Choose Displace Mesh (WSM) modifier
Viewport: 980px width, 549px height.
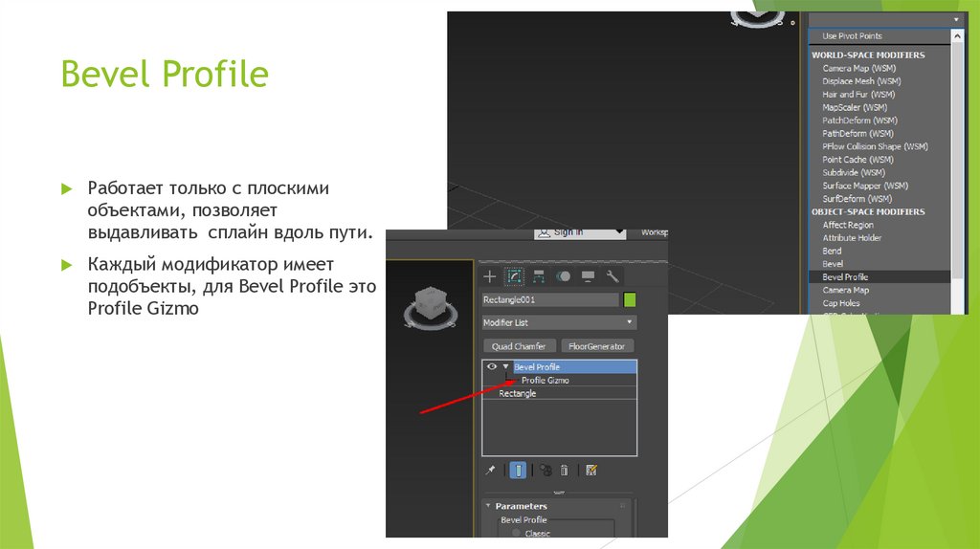(x=861, y=81)
